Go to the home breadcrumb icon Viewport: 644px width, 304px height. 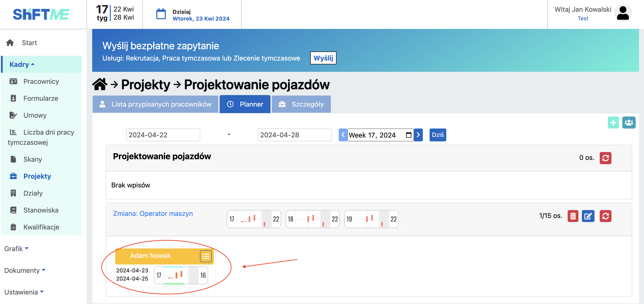pyautogui.click(x=99, y=84)
